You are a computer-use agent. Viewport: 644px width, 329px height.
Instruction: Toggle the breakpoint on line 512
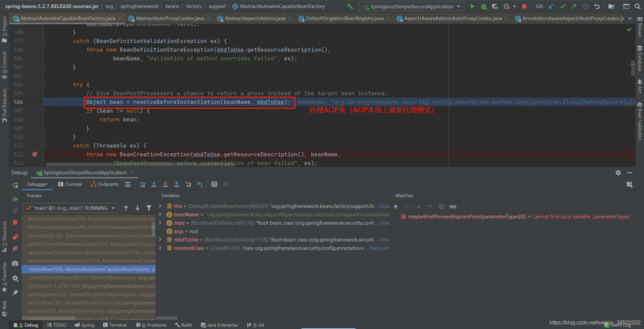(35, 154)
